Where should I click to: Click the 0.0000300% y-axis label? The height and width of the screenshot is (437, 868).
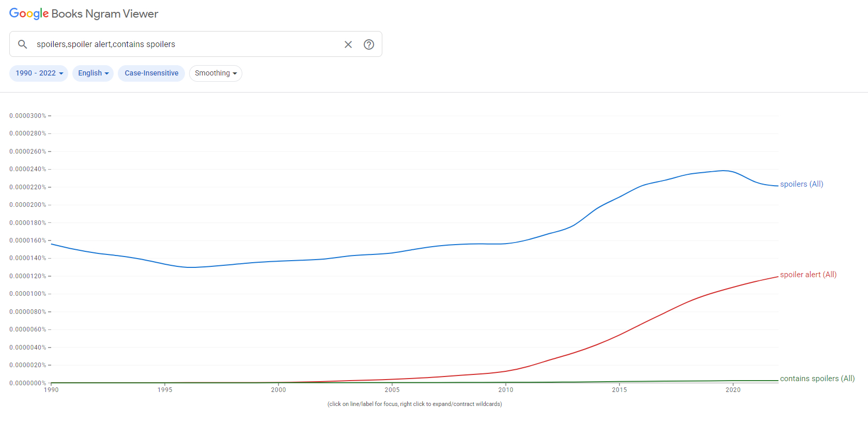click(x=27, y=116)
